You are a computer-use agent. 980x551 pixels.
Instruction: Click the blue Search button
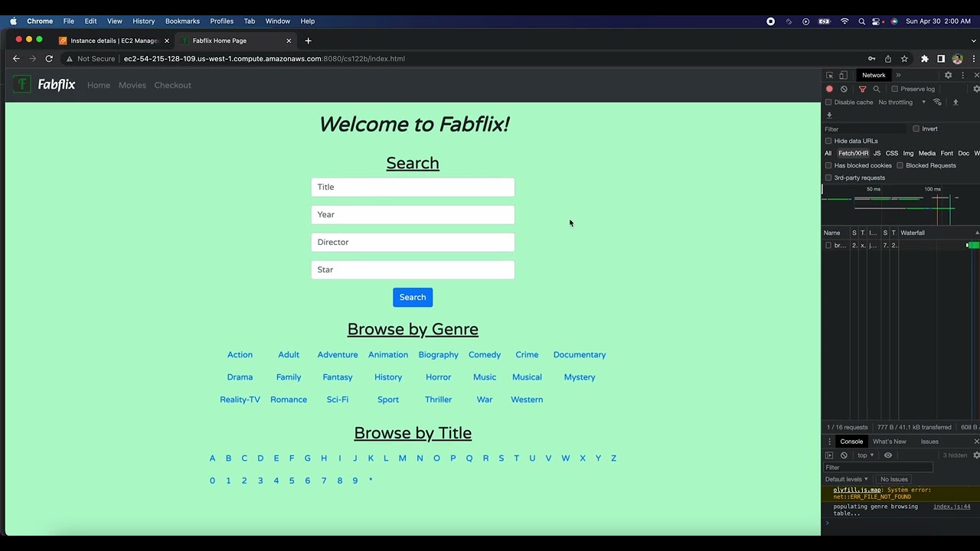click(x=413, y=297)
